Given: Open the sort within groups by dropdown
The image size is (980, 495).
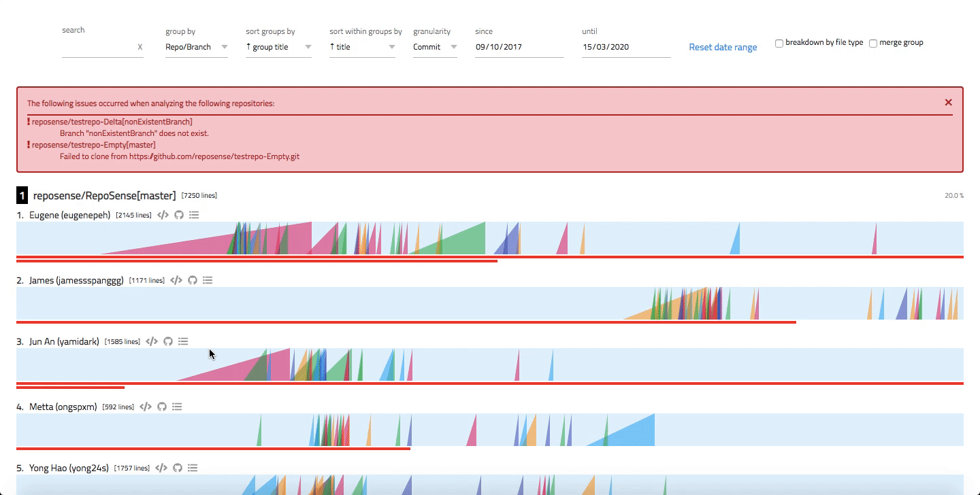Looking at the screenshot, I should (362, 47).
